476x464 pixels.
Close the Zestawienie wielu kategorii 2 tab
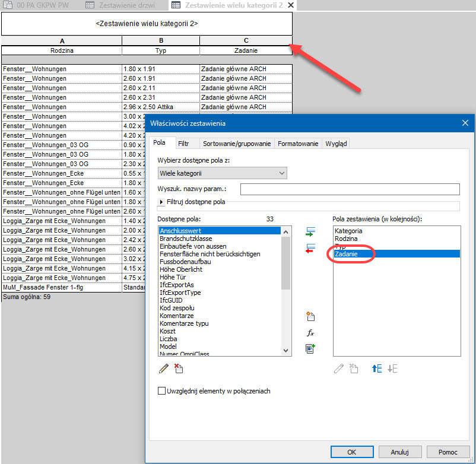pos(290,5)
